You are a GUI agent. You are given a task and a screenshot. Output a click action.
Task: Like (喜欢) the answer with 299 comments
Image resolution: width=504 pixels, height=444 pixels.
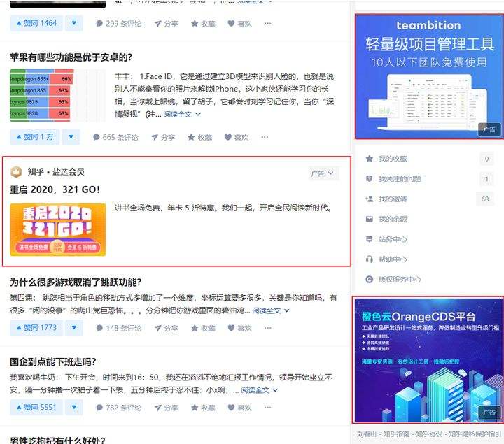click(239, 24)
